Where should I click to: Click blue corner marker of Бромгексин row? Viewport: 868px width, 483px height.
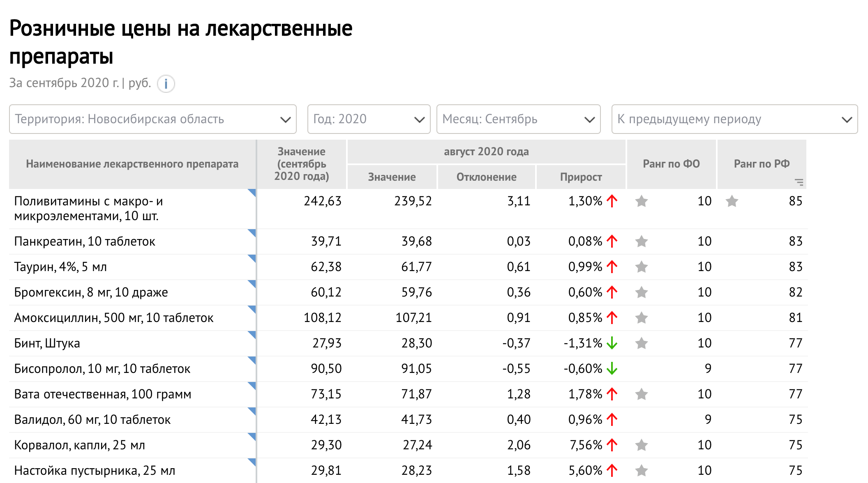click(x=252, y=283)
